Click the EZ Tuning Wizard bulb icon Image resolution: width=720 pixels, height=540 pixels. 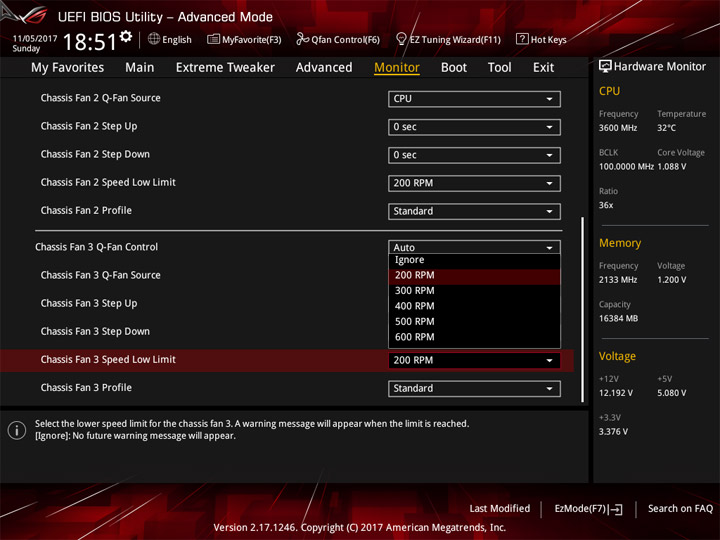coord(401,39)
